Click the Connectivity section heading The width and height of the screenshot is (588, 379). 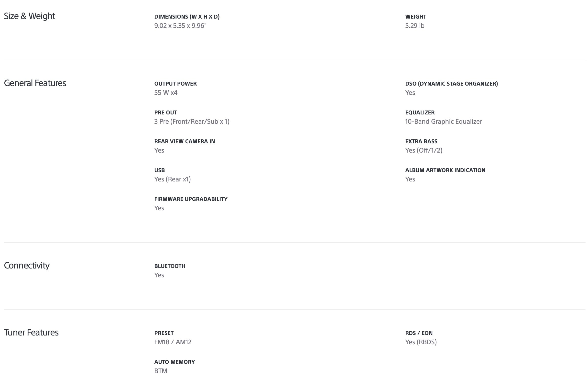click(27, 266)
